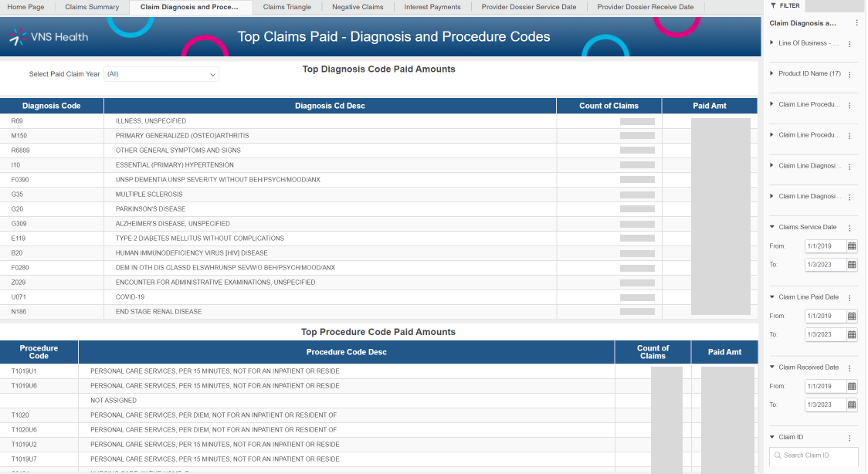Click Claim Received Date To date field
Screen dimensions: 868x474
click(x=826, y=405)
